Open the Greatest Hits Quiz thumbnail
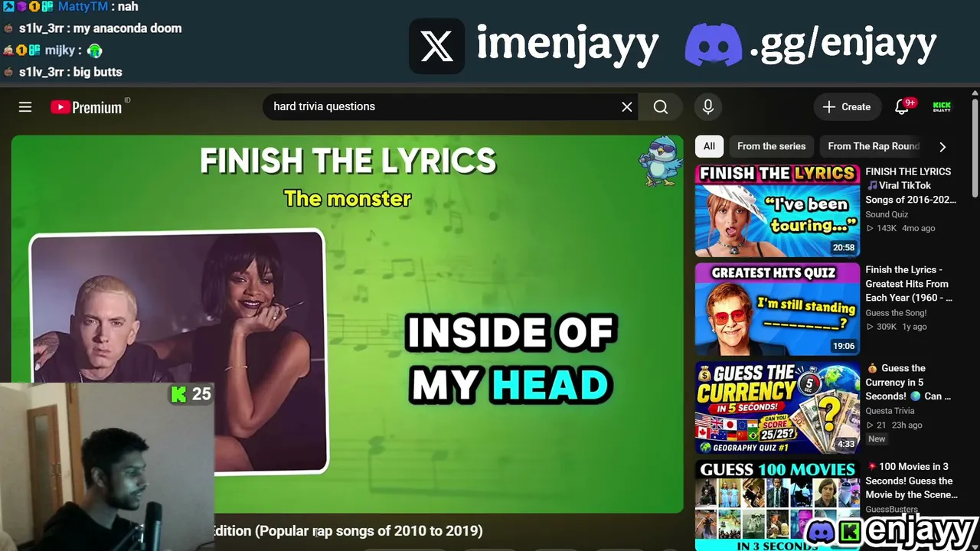 coord(777,309)
